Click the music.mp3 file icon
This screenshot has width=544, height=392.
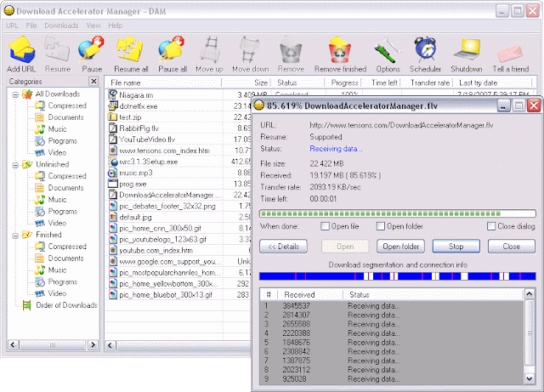[113, 173]
